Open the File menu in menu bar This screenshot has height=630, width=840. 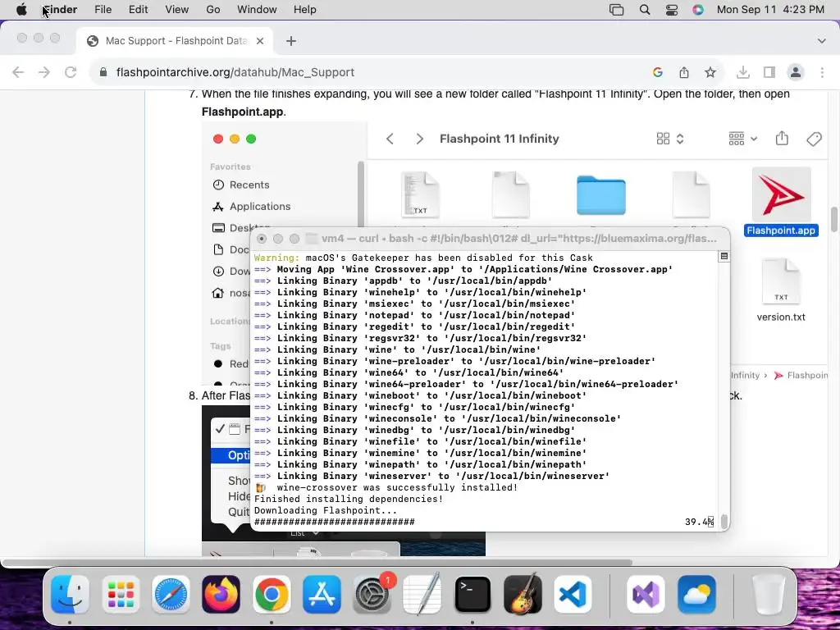[103, 10]
